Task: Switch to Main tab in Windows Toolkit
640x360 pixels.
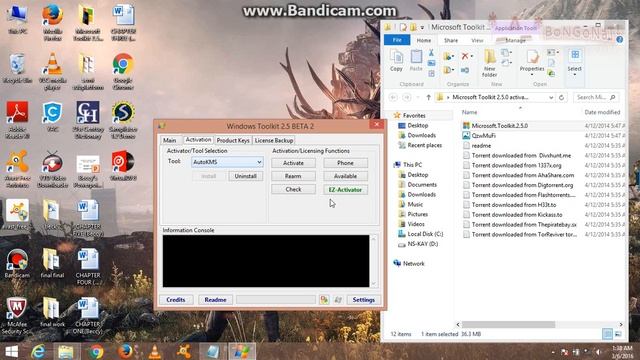Action: [170, 140]
